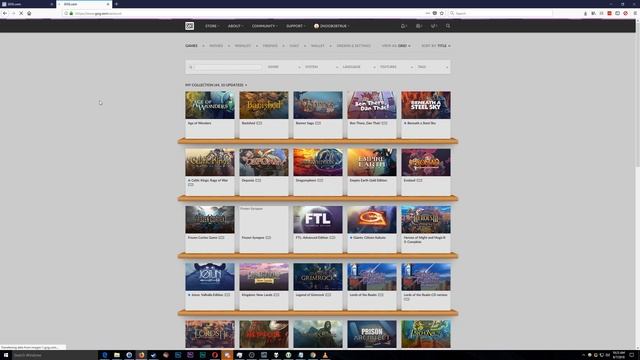Image resolution: width=640 pixels, height=360 pixels.
Task: Open the Deponia game cover
Action: [x=264, y=162]
